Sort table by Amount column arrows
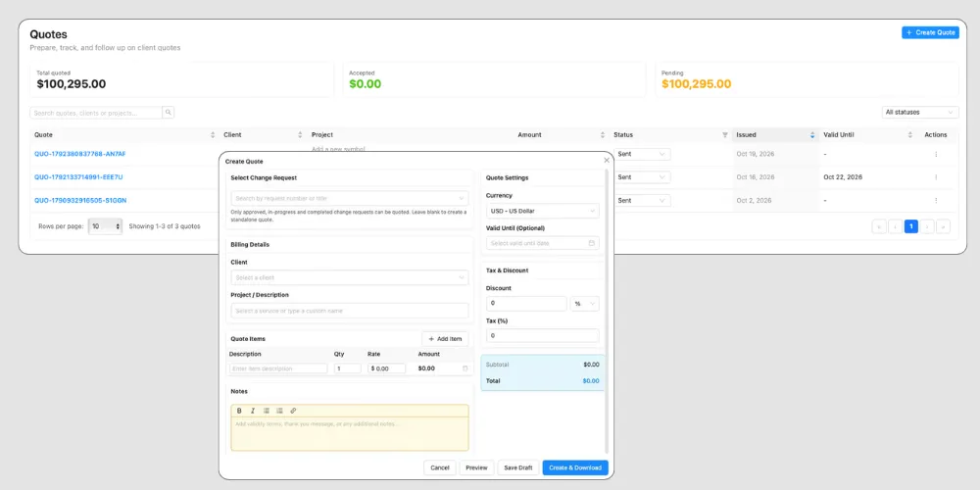 [603, 135]
